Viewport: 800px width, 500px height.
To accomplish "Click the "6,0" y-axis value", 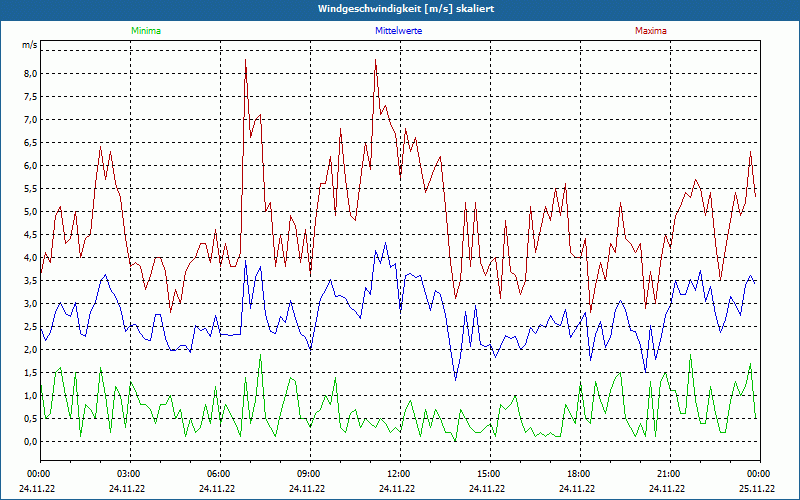I will point(31,165).
